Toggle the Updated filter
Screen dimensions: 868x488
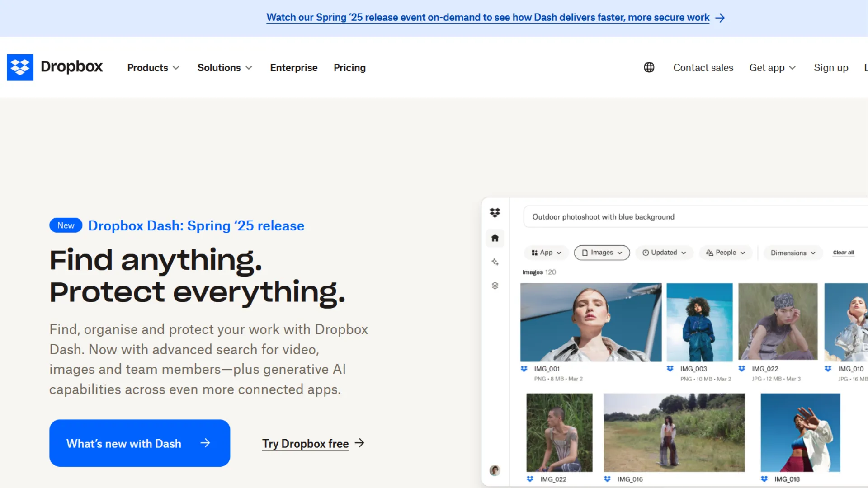[664, 253]
